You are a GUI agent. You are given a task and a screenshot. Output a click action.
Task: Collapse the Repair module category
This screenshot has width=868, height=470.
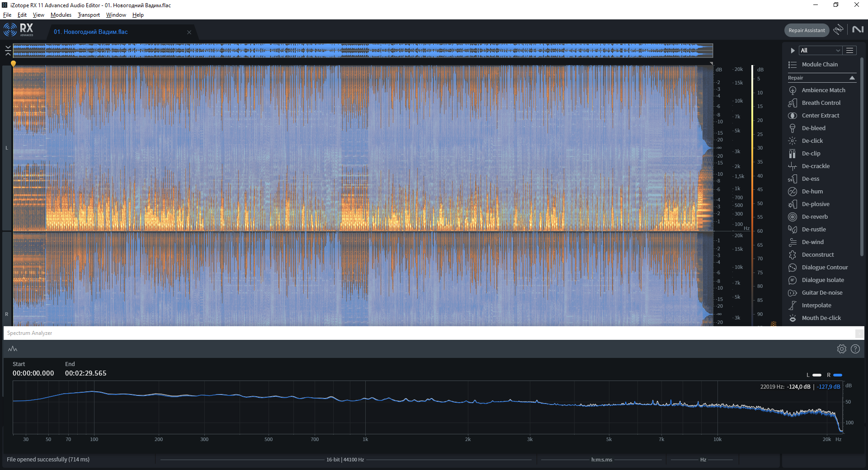click(852, 78)
